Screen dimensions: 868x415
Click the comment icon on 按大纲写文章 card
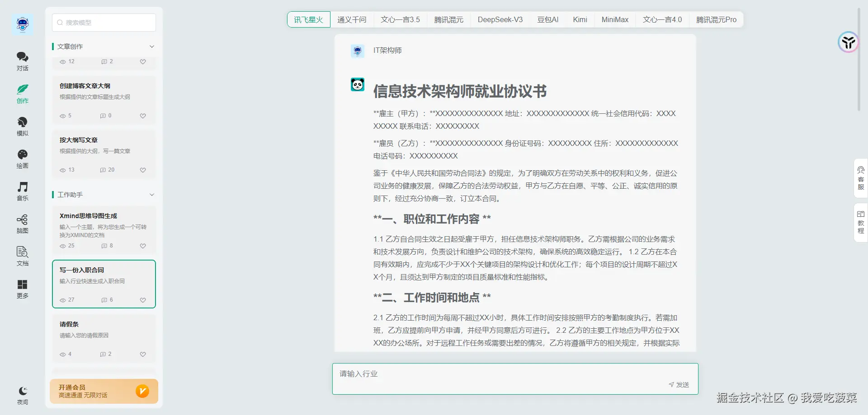[x=103, y=170]
